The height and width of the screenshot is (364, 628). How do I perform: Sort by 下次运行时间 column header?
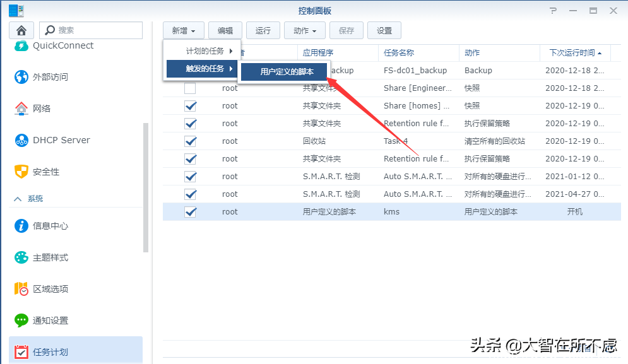click(575, 53)
